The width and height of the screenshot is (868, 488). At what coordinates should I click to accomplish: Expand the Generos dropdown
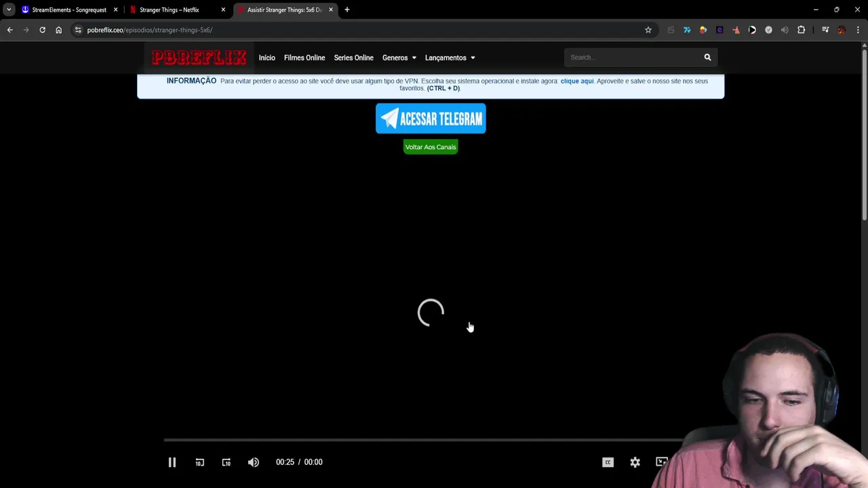pyautogui.click(x=399, y=58)
